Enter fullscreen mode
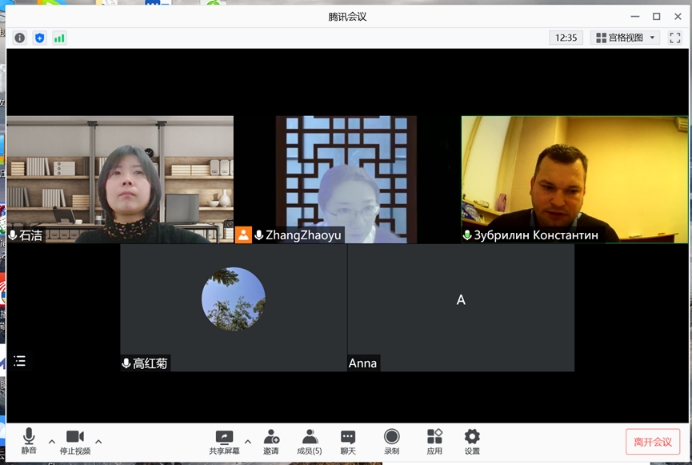The image size is (693, 465). point(675,38)
